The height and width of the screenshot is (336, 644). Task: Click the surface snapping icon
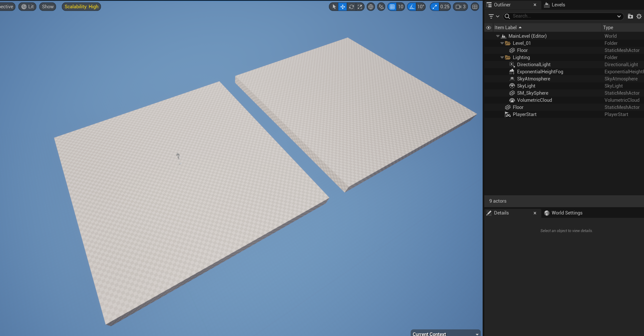[381, 7]
